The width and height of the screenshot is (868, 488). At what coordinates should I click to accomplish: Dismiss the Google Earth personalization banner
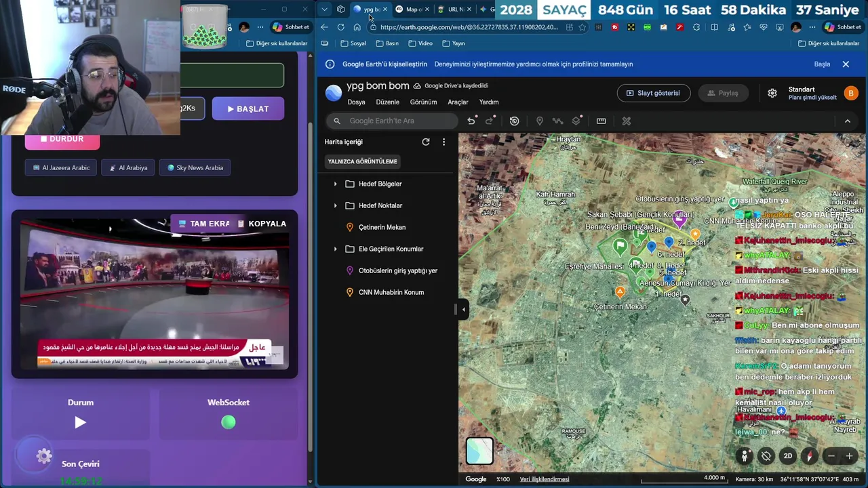pos(846,64)
